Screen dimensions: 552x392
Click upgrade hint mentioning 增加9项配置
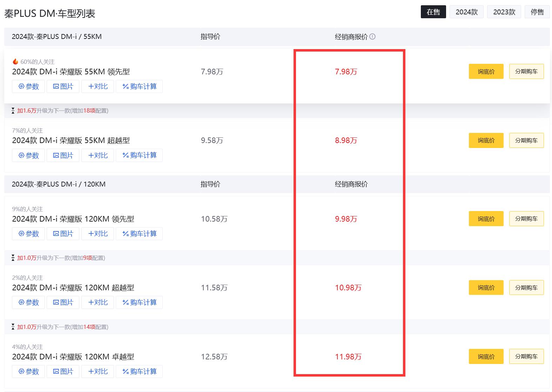point(58,258)
